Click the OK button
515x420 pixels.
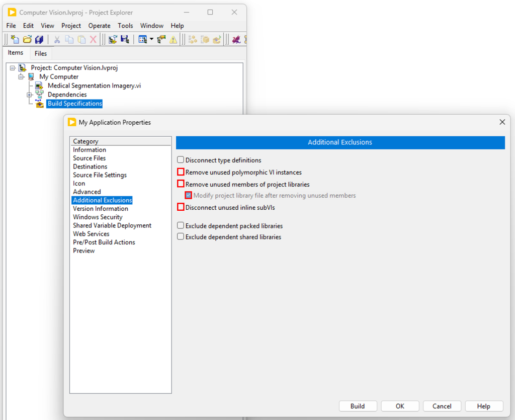tap(400, 406)
